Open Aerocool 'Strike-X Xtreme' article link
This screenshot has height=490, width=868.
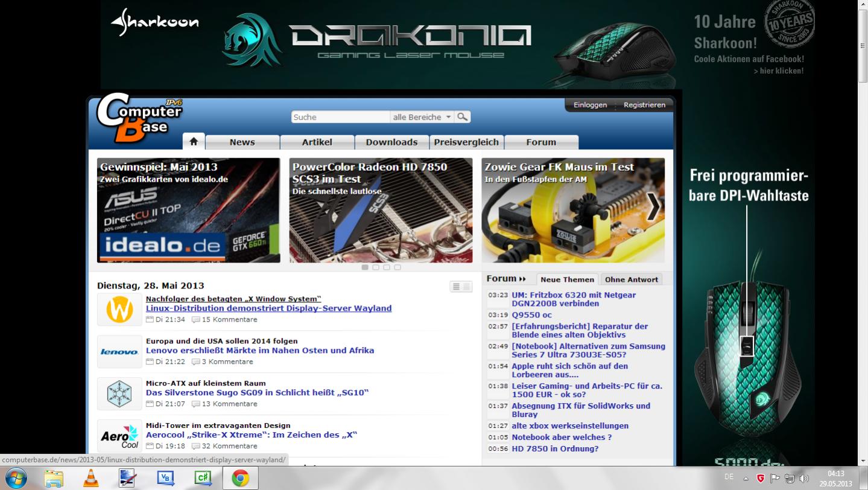252,434
